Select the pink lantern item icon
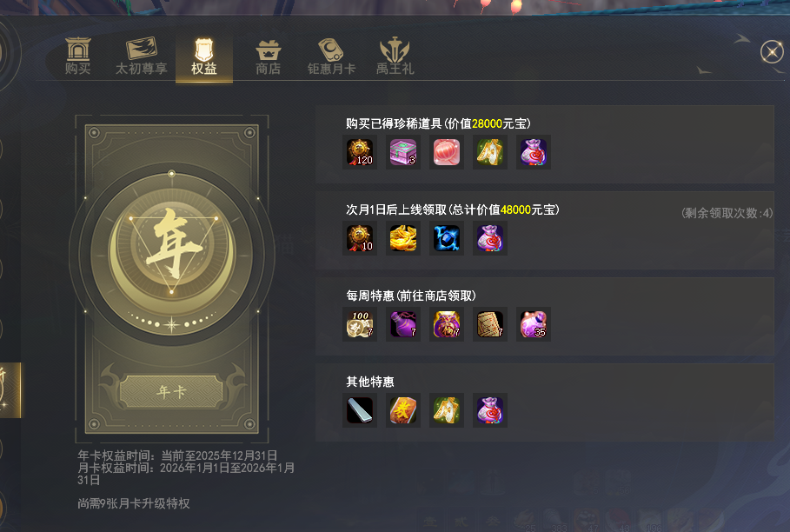The height and width of the screenshot is (532, 790). point(447,152)
